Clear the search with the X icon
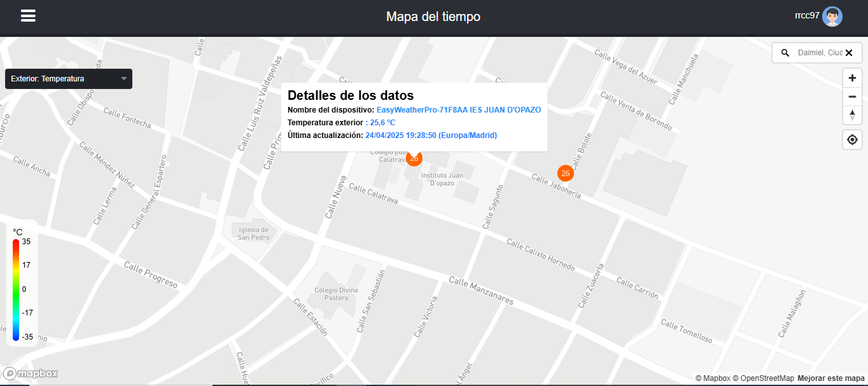The image size is (868, 386). point(849,53)
